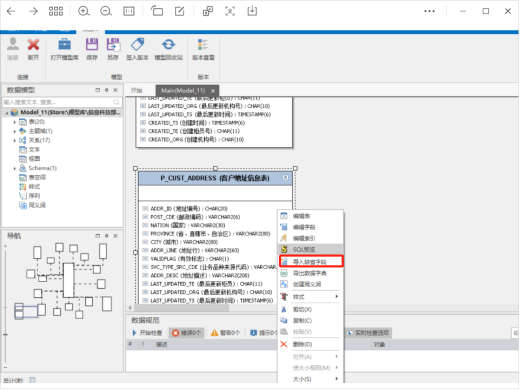Zoom in using the magnifier plus icon
This screenshot has height=390, width=520.
(x=83, y=11)
